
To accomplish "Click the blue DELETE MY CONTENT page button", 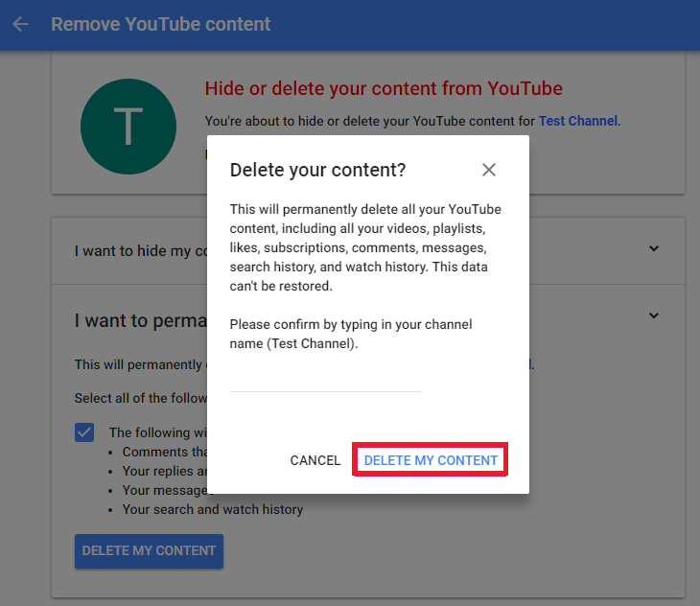I will (149, 551).
